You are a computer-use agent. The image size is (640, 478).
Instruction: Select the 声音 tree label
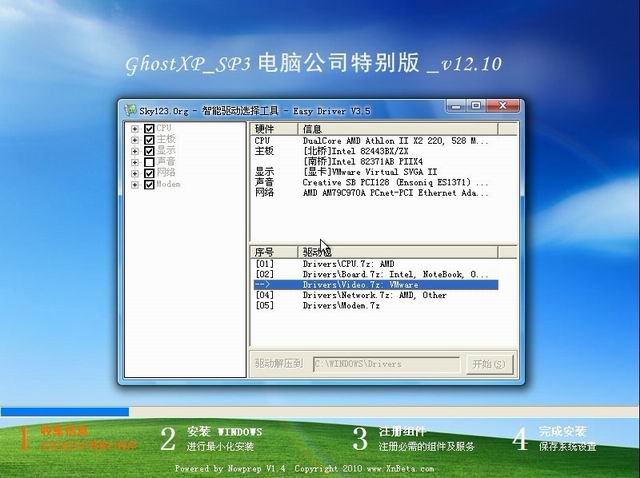[166, 162]
